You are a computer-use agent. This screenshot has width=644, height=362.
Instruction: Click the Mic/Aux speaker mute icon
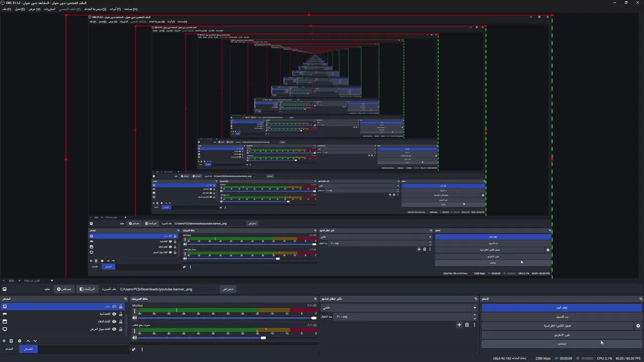[x=134, y=318]
